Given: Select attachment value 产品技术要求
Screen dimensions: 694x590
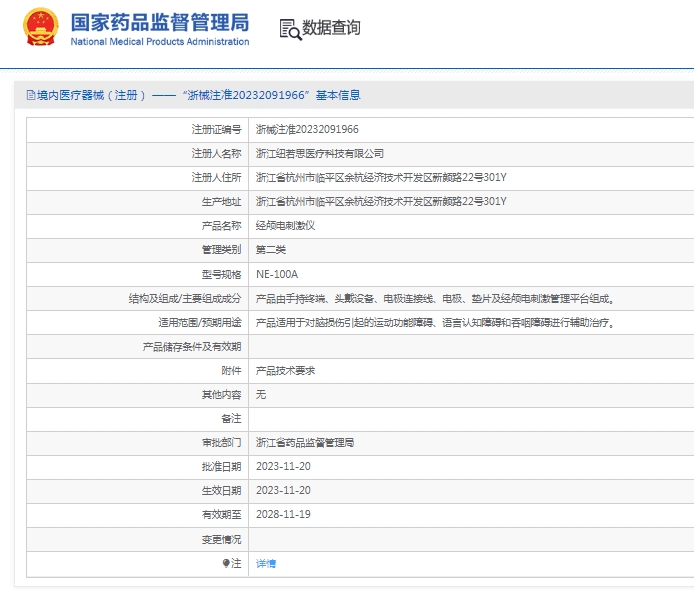Looking at the screenshot, I should [x=285, y=370].
